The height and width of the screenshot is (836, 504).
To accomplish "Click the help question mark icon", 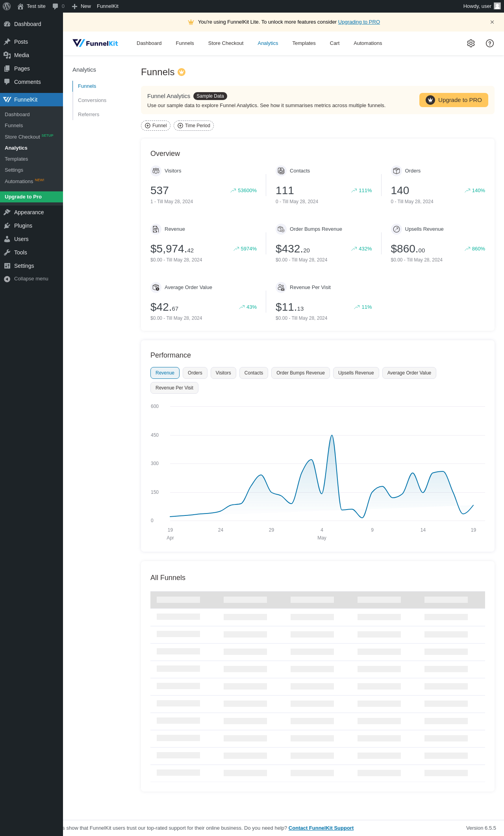I will point(489,43).
